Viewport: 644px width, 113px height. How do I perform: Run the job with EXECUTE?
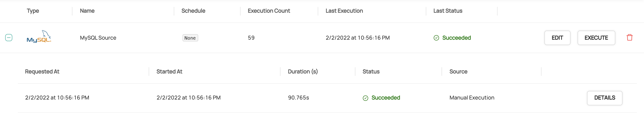click(x=596, y=38)
